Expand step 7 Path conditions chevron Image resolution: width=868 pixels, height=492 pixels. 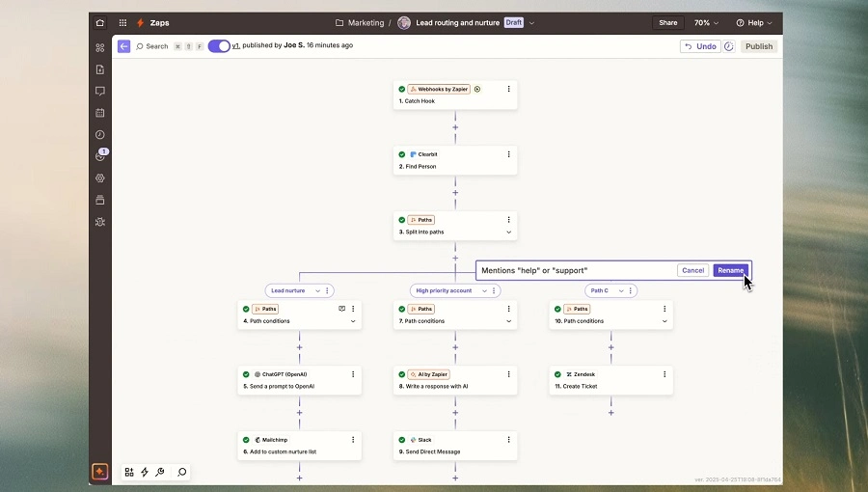[x=508, y=321]
